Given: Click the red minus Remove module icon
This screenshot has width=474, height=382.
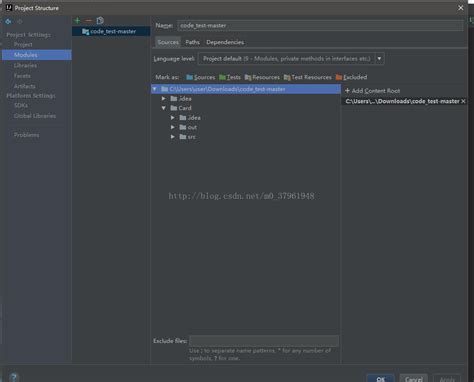Looking at the screenshot, I should click(x=88, y=21).
